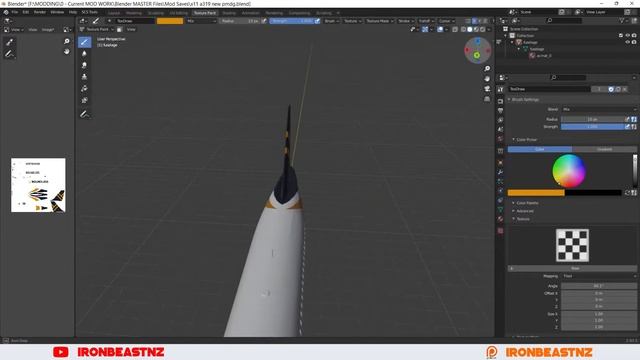
Task: Select the Draw tool in Image Editor
Action: pyautogui.click(x=9, y=42)
